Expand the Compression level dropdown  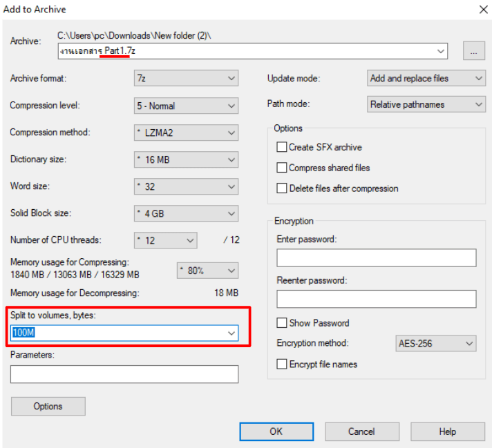[186, 106]
